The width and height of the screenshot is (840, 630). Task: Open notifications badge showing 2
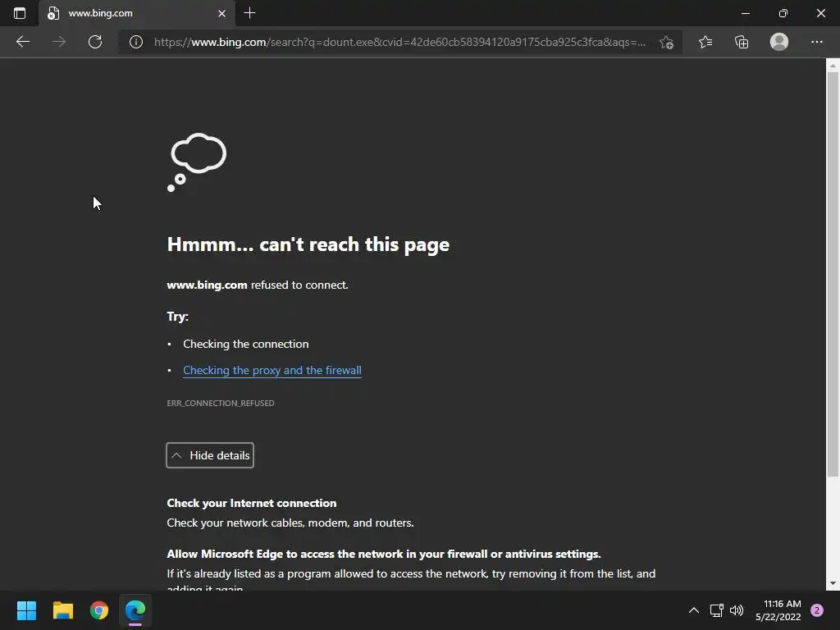pyautogui.click(x=817, y=610)
